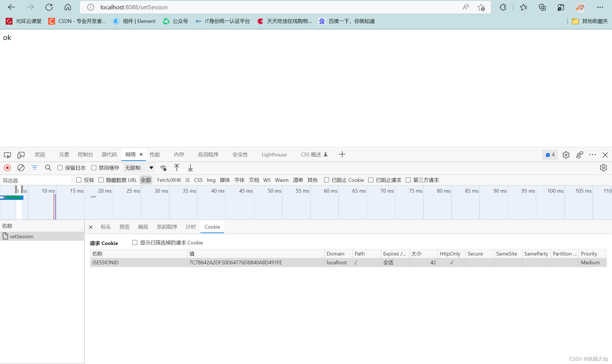Check 显示已筛选掉的请求 Cookie option
This screenshot has height=364, width=612.
point(135,242)
